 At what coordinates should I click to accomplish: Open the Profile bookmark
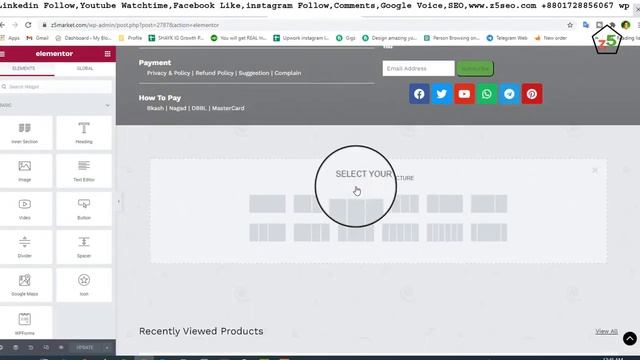[x=130, y=38]
